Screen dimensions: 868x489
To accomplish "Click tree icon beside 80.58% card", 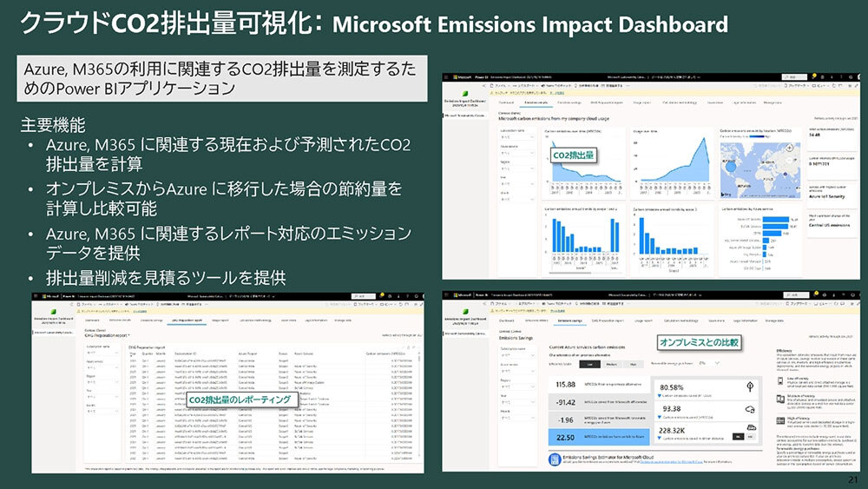I will [750, 387].
